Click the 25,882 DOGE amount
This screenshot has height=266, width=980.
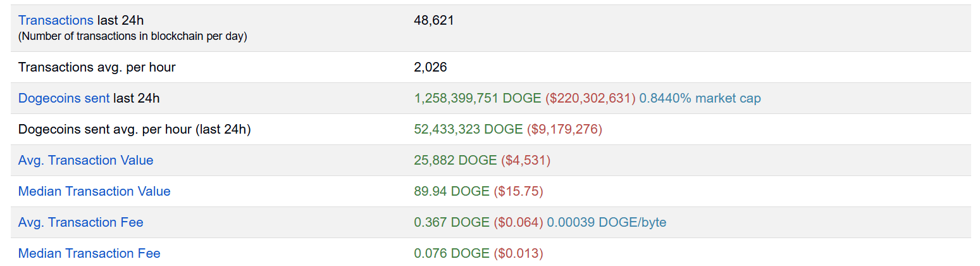pyautogui.click(x=456, y=160)
